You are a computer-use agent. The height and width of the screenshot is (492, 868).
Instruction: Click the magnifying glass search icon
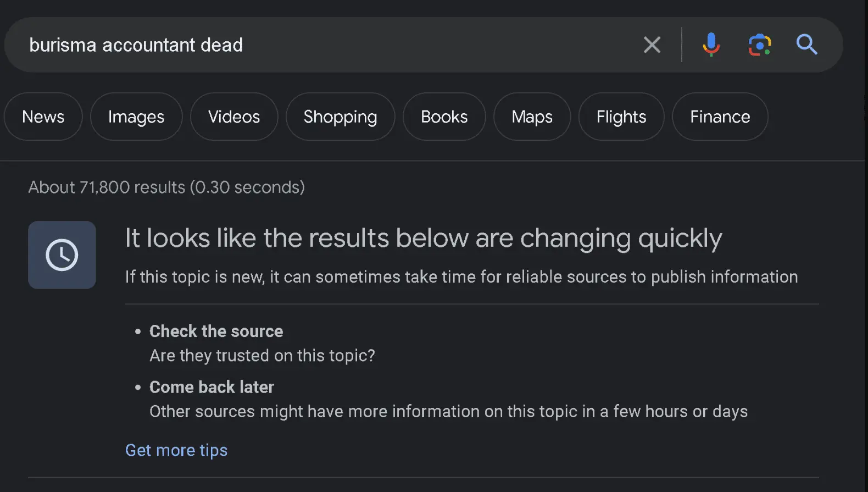806,45
